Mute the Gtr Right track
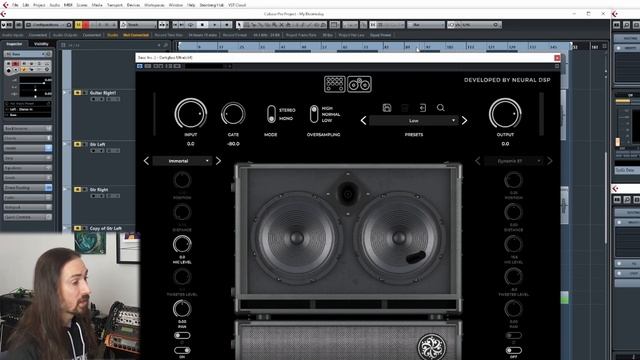This screenshot has height=360, width=640. point(77,189)
